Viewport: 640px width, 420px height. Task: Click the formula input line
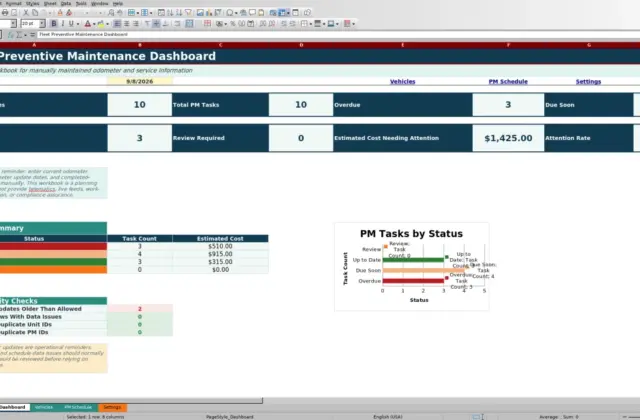pos(338,35)
